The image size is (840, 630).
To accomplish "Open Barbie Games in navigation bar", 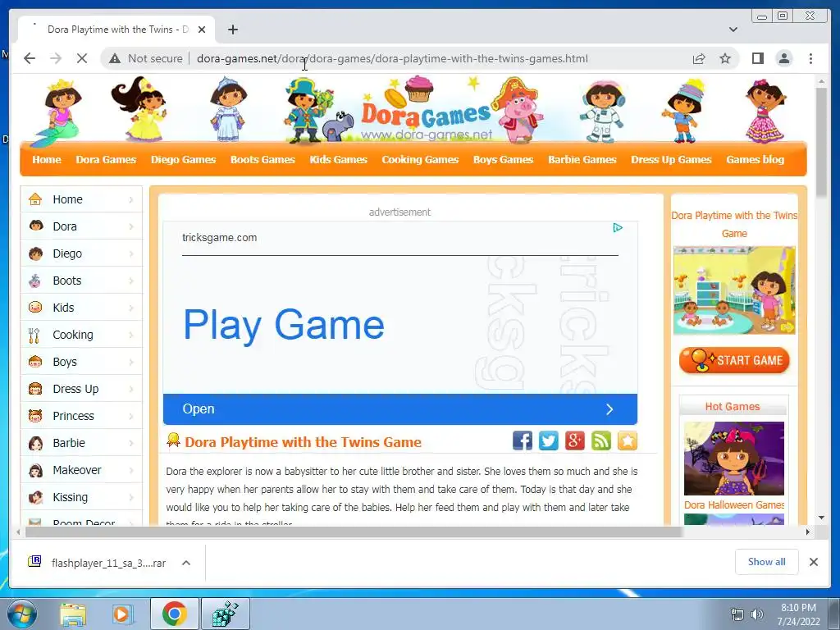I will [x=582, y=160].
